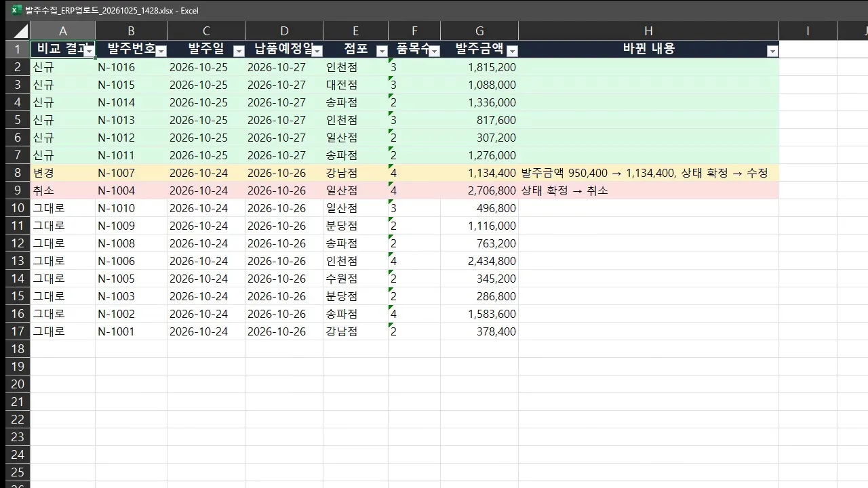
Task: Open the 발주번호 filter dropdown
Action: click(161, 51)
